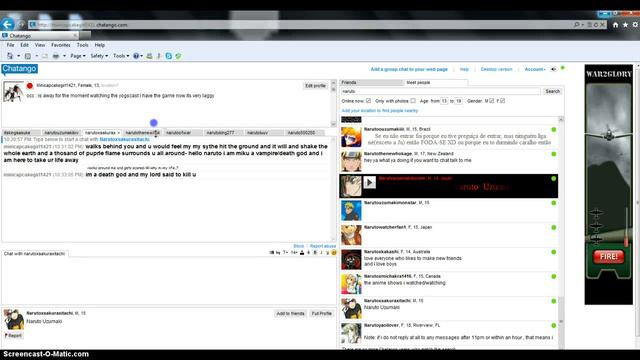This screenshot has width=640, height=360.
Task: Click the FIRE! button in War2Glory ad
Action: (609, 256)
